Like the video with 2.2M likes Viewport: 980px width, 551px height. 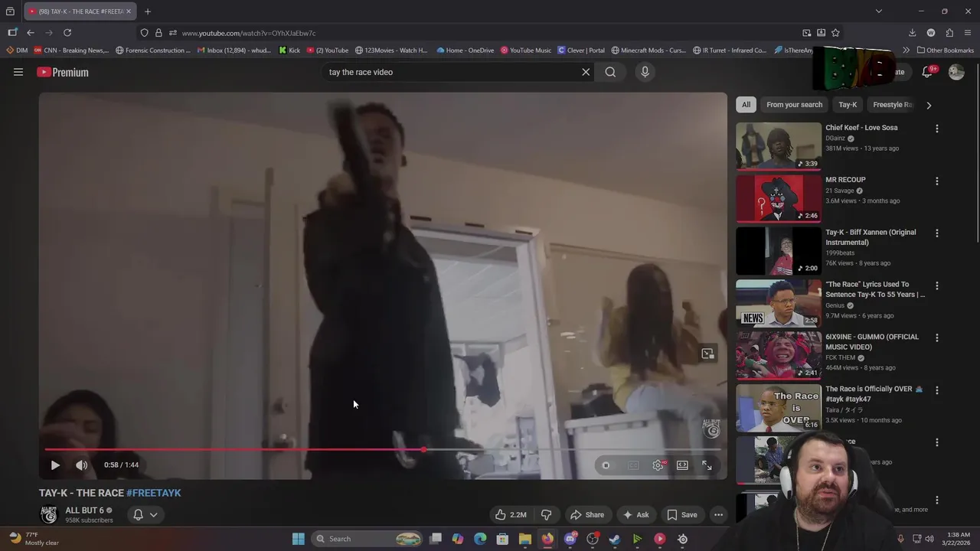pos(511,515)
